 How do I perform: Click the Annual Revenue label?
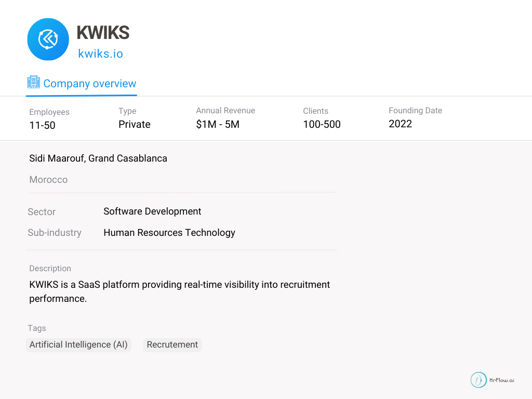[x=225, y=111]
